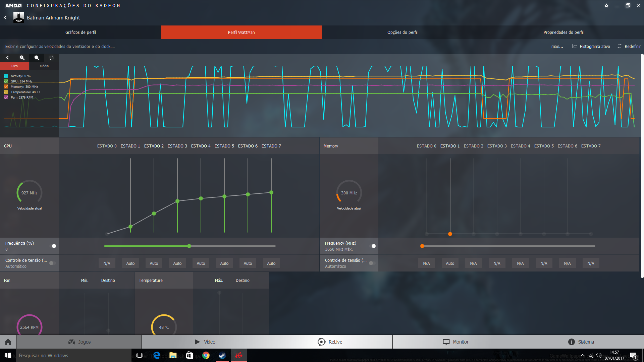Zoom out on the histogram graph
The height and width of the screenshot is (362, 644).
37,58
